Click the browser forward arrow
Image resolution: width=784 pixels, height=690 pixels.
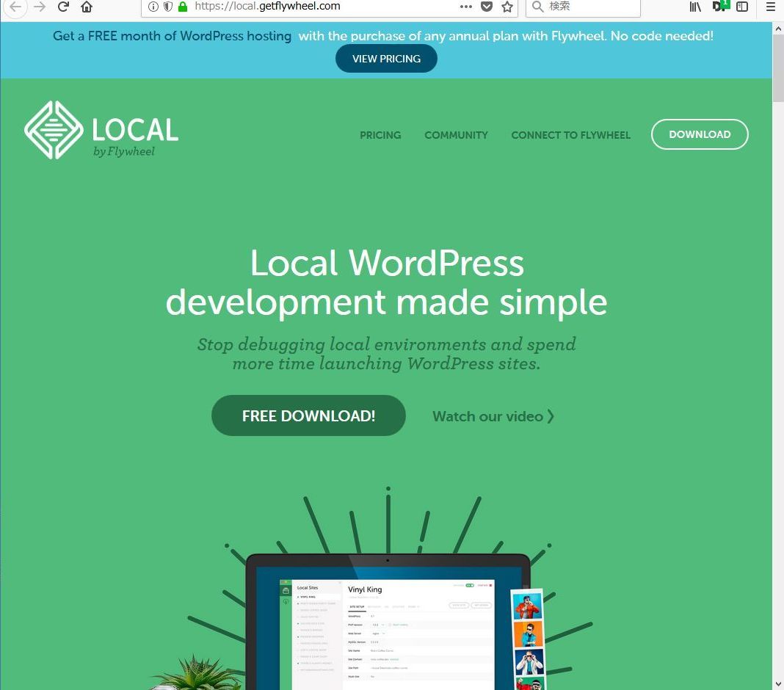[40, 7]
